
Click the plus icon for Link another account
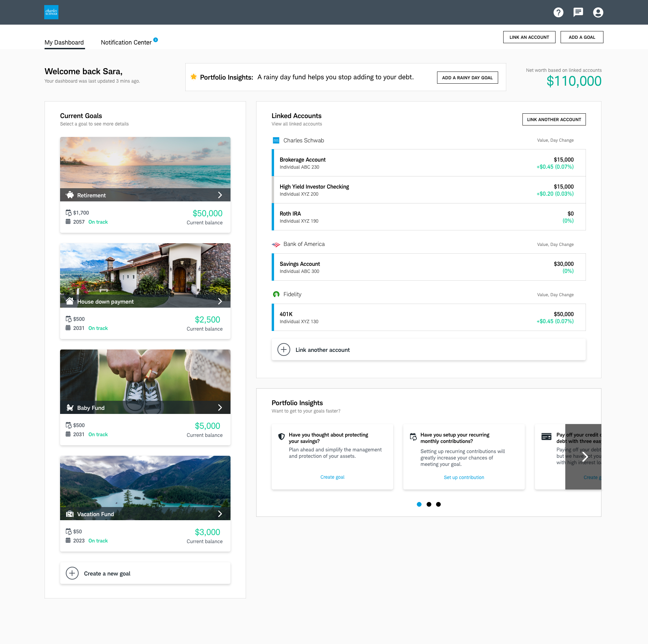pos(283,349)
